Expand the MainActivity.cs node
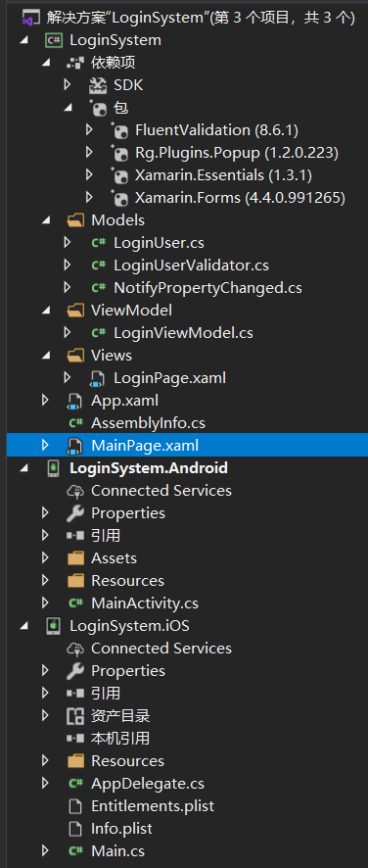368x868 pixels. pos(45,603)
